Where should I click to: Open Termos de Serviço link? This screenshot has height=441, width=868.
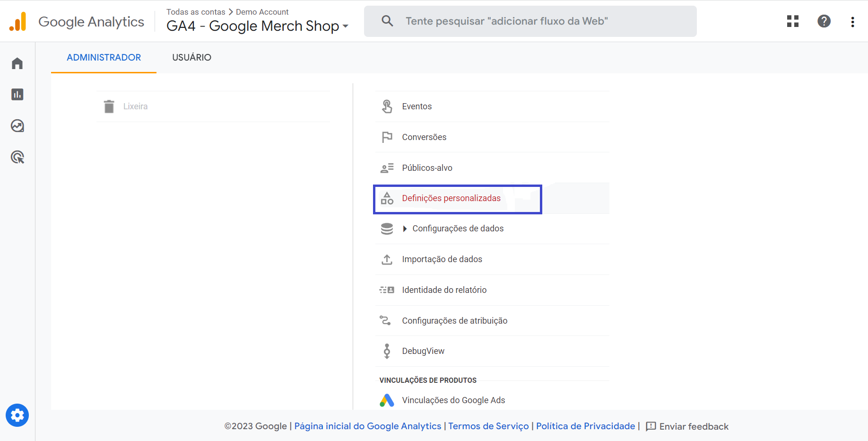click(488, 426)
